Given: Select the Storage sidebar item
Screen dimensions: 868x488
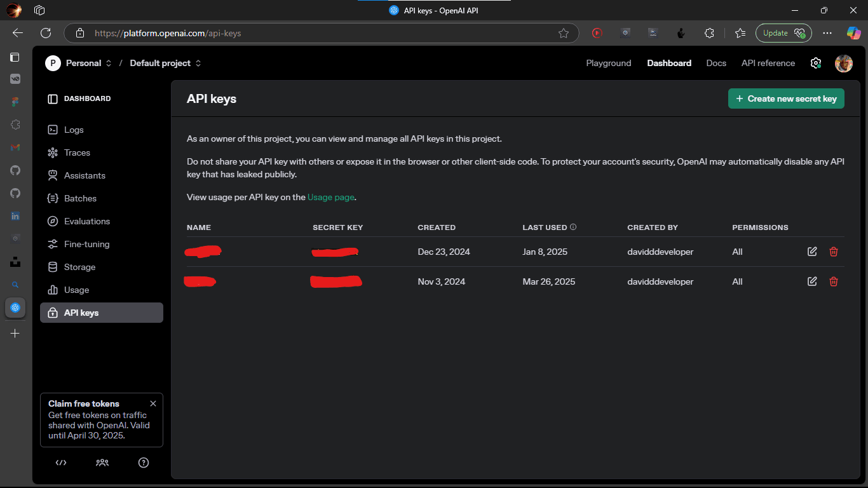Looking at the screenshot, I should tap(53, 267).
